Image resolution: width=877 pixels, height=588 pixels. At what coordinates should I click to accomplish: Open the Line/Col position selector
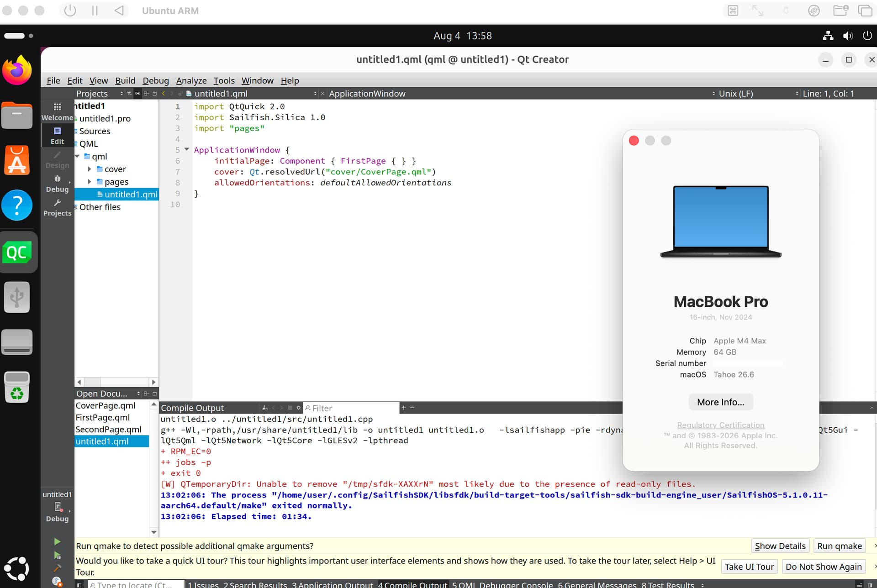click(x=829, y=94)
